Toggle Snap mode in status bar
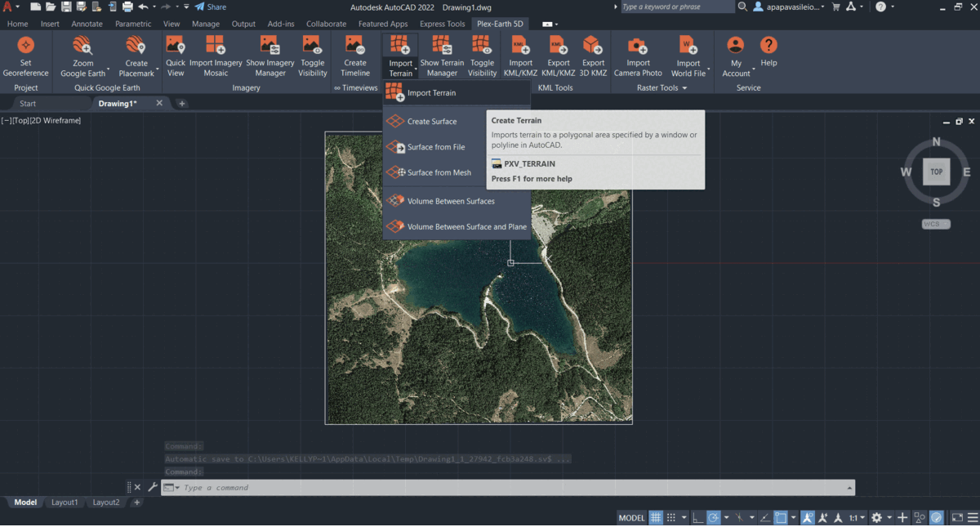The height and width of the screenshot is (527, 980). [x=671, y=517]
